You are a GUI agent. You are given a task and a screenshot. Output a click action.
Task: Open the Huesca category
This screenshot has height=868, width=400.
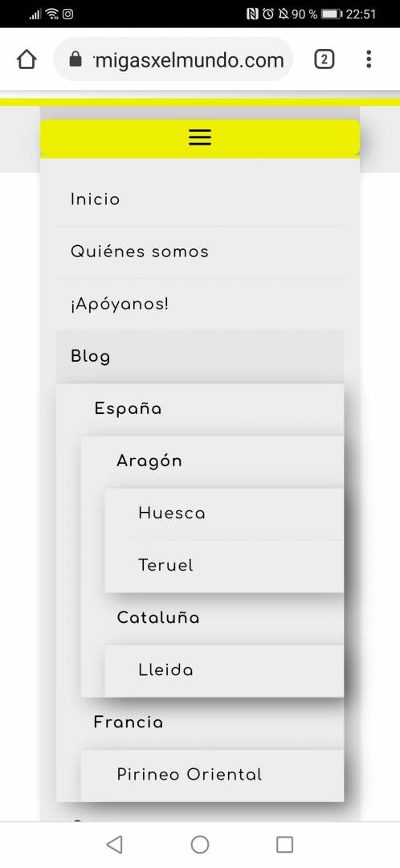tap(224, 514)
